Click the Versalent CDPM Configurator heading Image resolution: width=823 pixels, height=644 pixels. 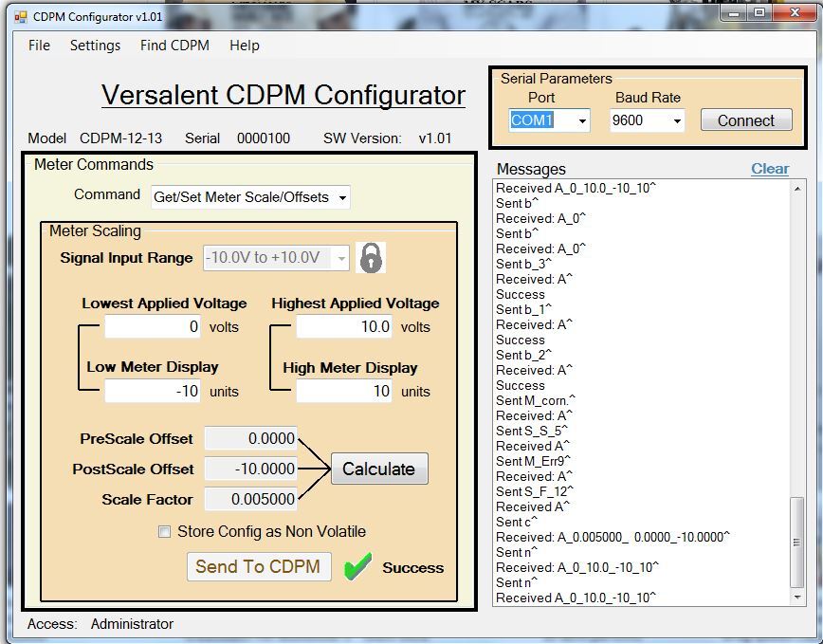(x=283, y=96)
